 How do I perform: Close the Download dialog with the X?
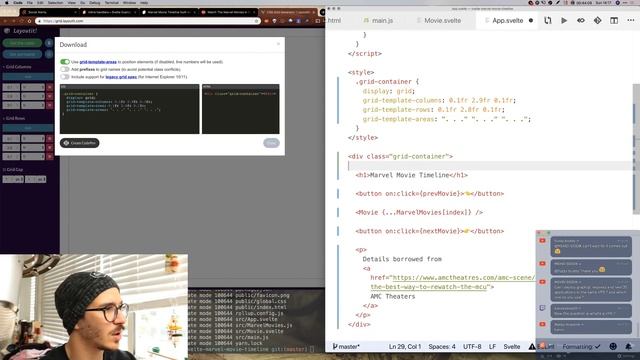(278, 44)
